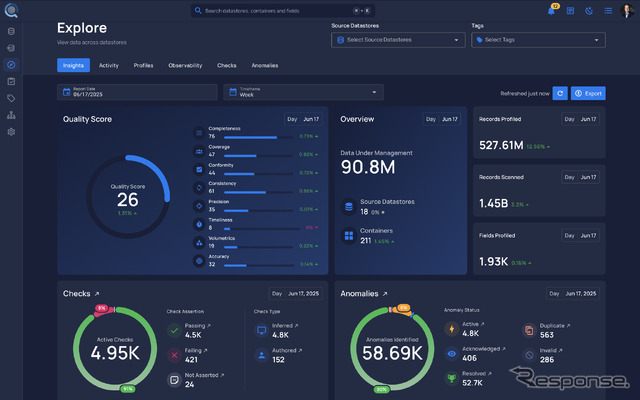Viewport: 640px width, 400px height.
Task: Open the Passing checks link
Action: point(198,326)
